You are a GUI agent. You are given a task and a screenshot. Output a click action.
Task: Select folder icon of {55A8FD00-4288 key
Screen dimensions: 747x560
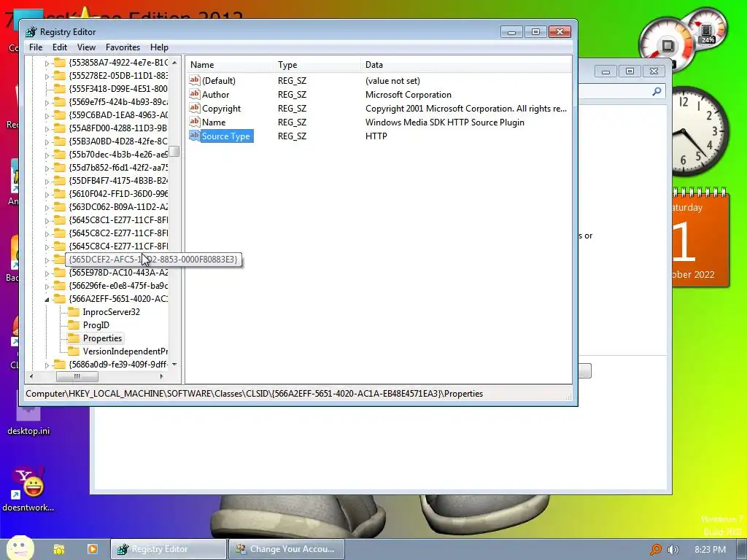pyautogui.click(x=60, y=128)
